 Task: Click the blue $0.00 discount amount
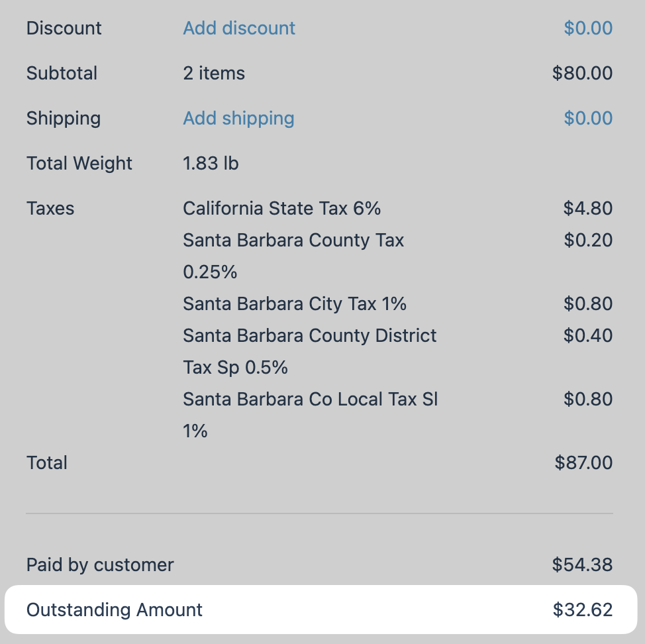tap(588, 28)
